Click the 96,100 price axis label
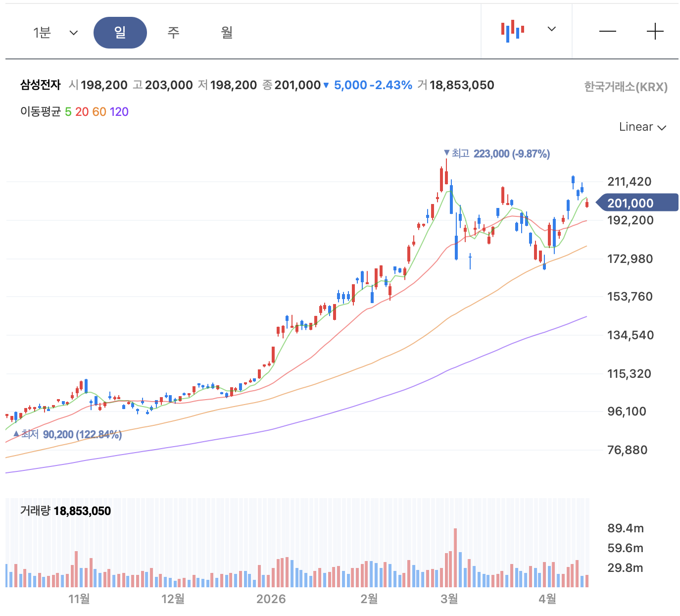Screen dimensions: 680x616 [627, 411]
